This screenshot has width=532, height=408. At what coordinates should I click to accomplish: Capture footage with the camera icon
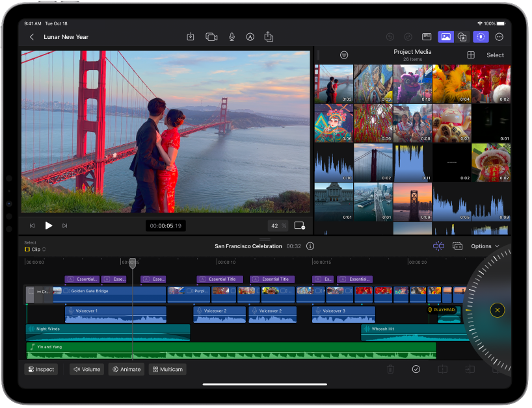point(211,37)
